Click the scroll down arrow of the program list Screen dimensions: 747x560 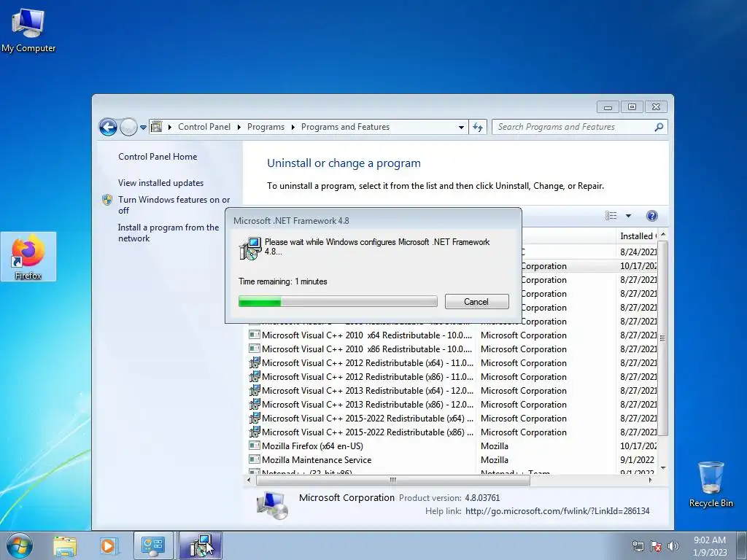point(662,468)
